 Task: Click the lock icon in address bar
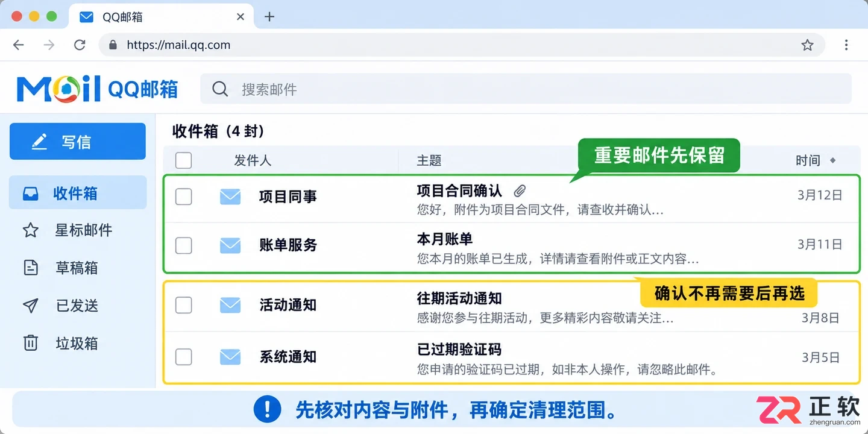(112, 45)
